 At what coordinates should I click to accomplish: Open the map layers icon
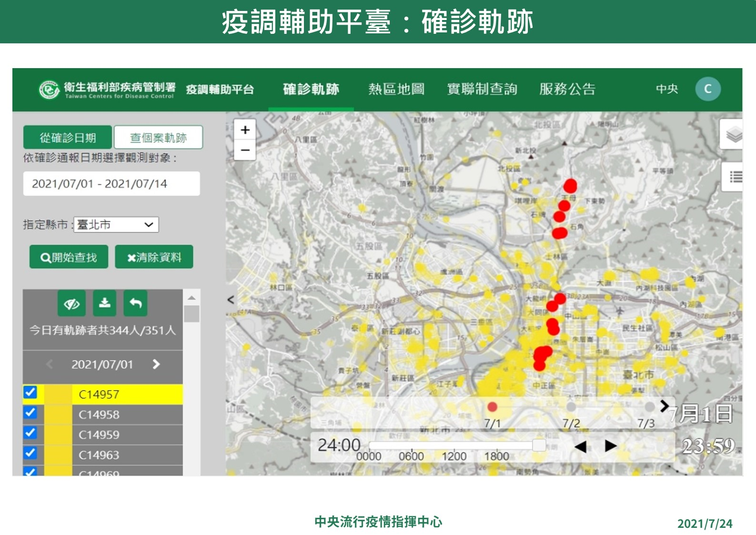point(734,135)
